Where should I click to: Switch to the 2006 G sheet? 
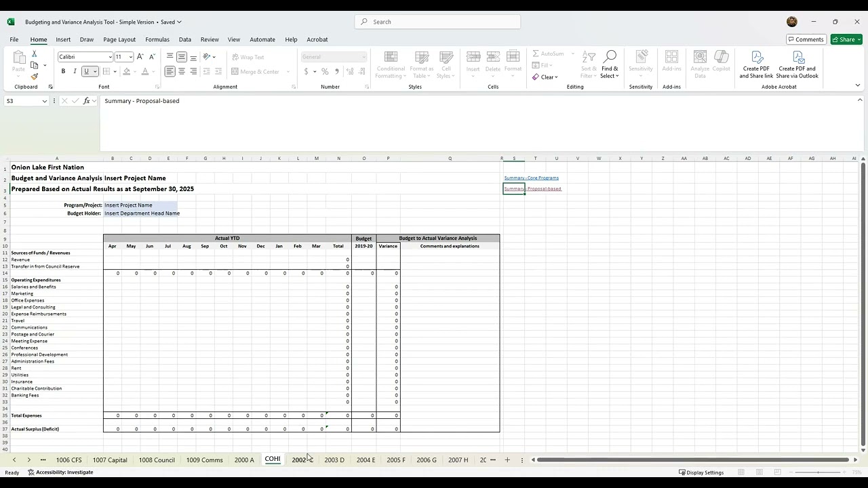pos(427,460)
